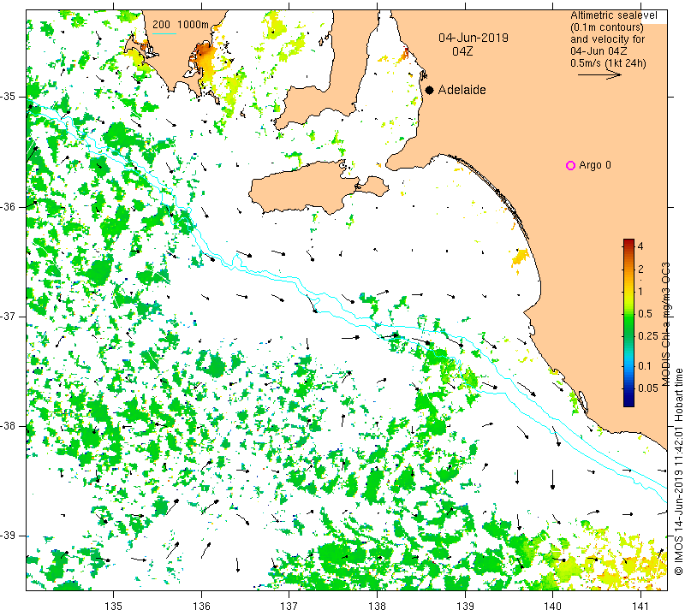Click the latitude axis label '-38'
This screenshot has width=685, height=616.
tap(9, 426)
